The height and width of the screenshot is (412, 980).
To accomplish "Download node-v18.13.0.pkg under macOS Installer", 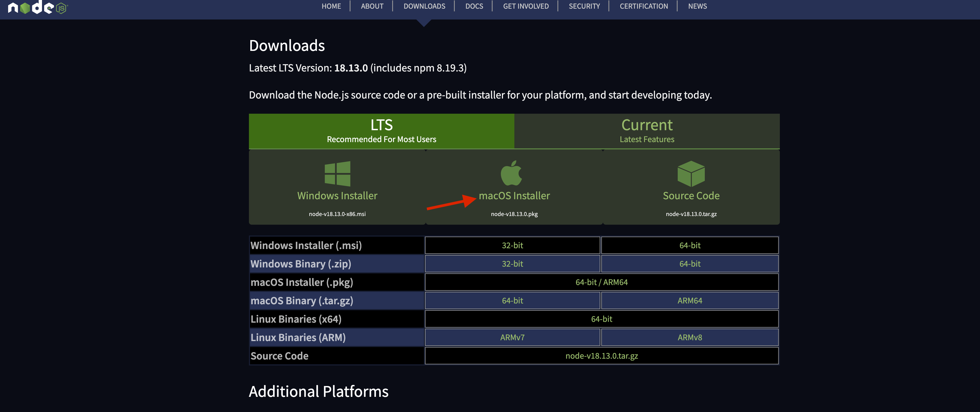I will point(514,214).
